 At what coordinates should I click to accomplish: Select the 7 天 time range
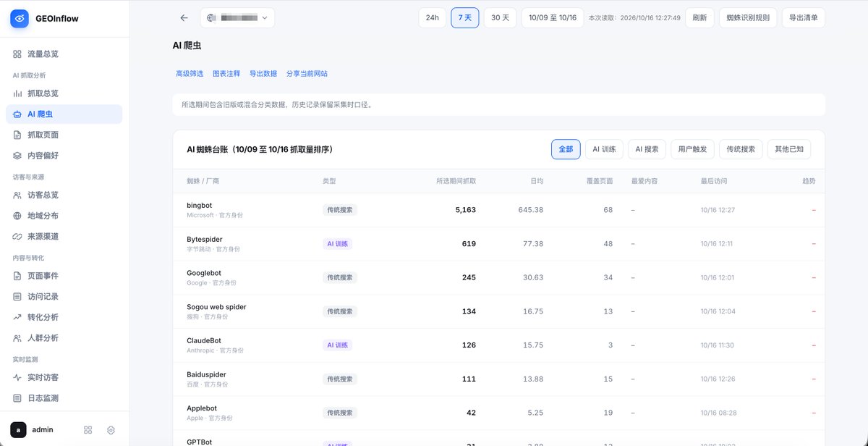point(465,18)
